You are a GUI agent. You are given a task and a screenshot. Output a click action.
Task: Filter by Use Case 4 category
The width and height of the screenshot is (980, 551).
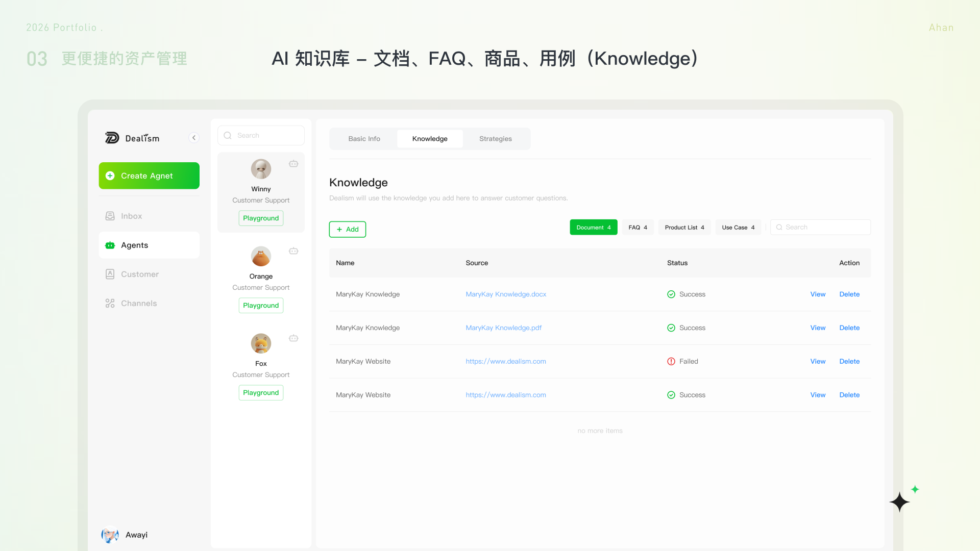pyautogui.click(x=738, y=228)
